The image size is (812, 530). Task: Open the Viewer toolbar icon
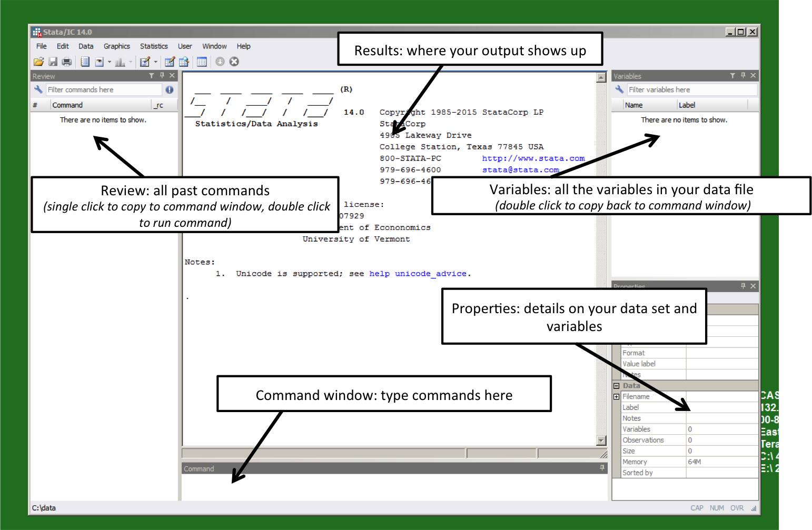pos(100,62)
